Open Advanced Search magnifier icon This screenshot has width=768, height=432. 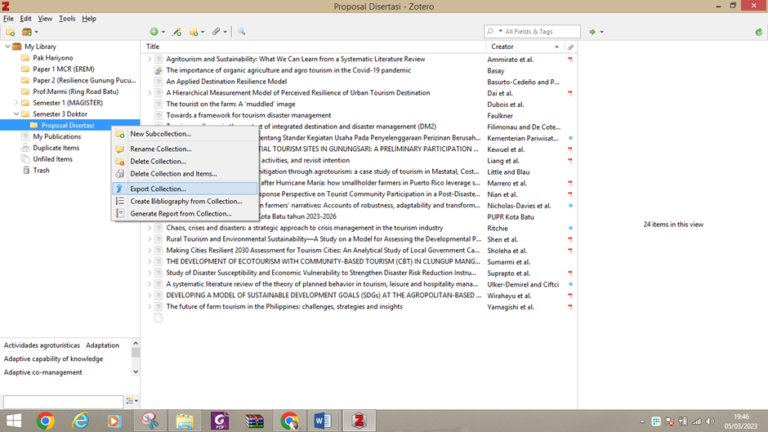click(241, 32)
